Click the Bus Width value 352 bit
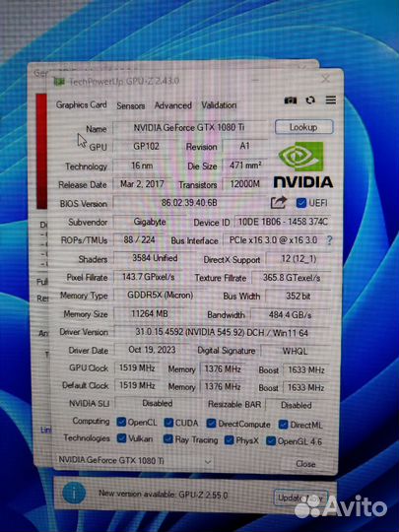The height and width of the screenshot is (532, 399). (298, 296)
